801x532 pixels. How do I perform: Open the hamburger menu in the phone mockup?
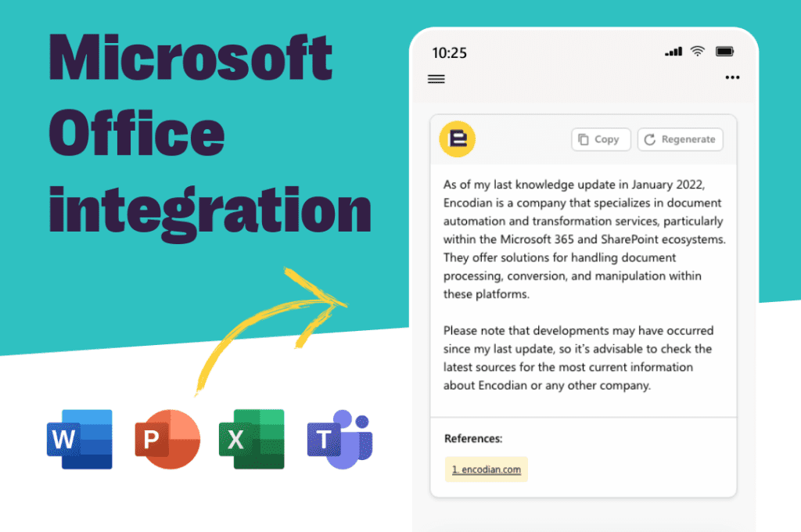[436, 79]
